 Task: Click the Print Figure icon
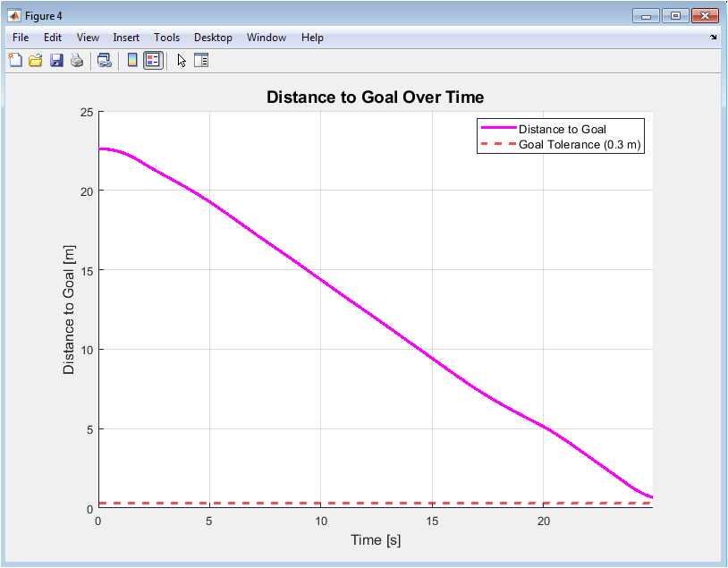pos(77,61)
